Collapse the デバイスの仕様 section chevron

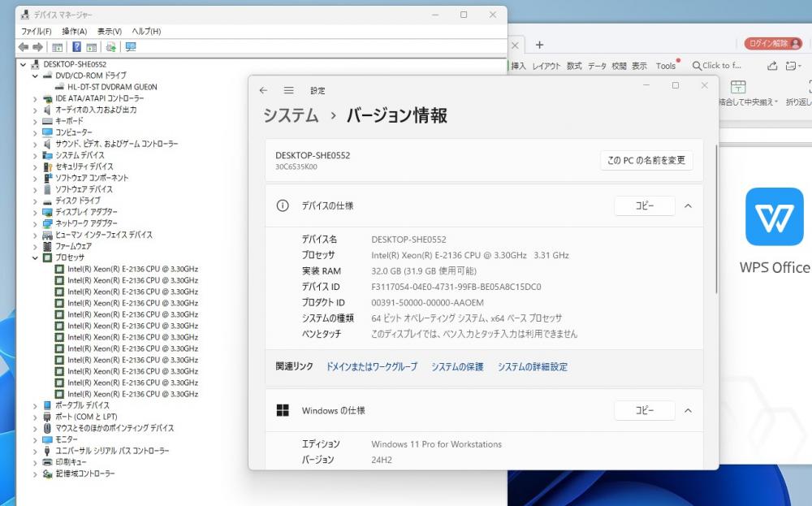click(x=688, y=205)
